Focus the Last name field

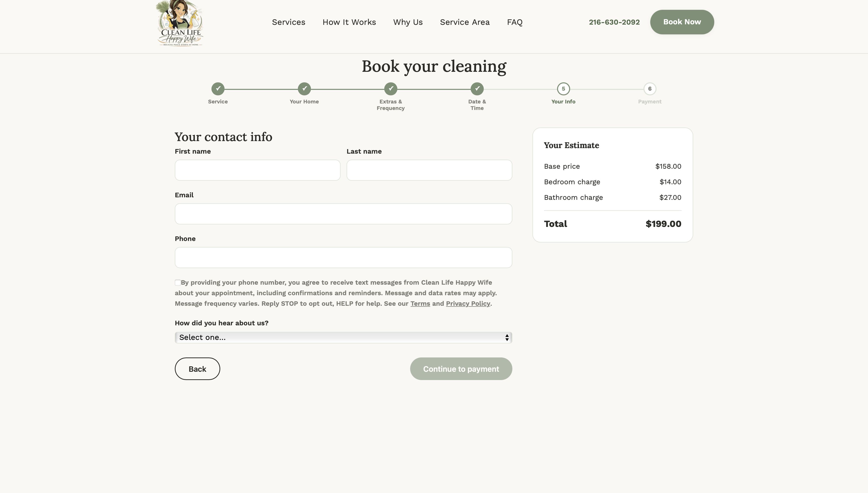pos(429,170)
